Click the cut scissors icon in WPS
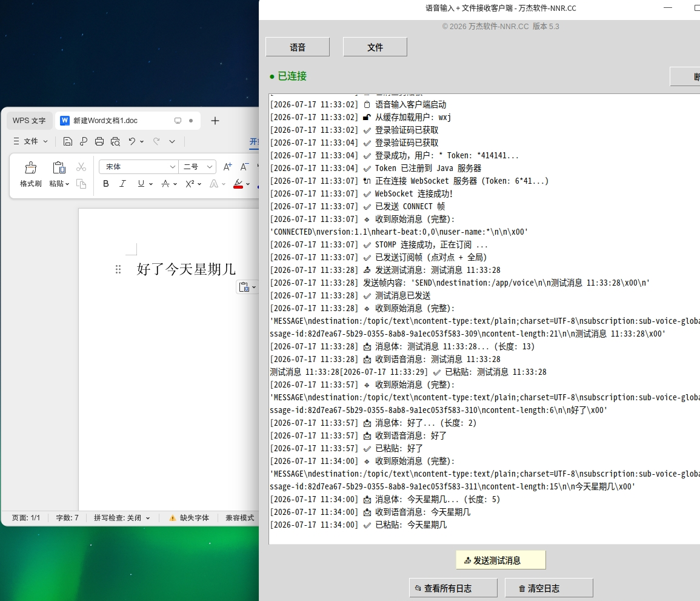This screenshot has height=601, width=700. [81, 167]
